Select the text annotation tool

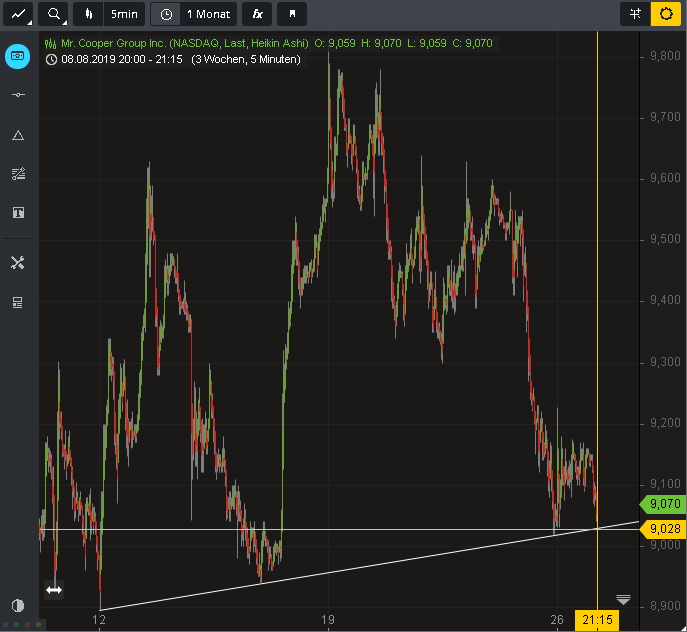click(18, 213)
